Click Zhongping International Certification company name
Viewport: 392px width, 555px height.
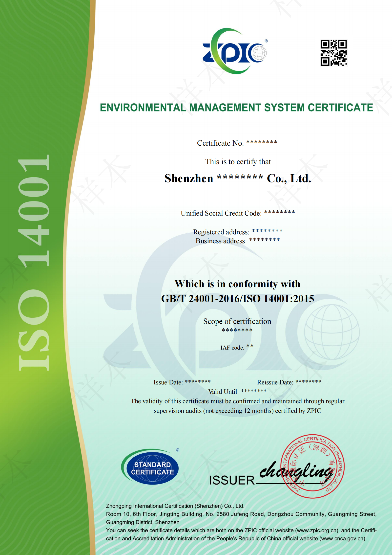pyautogui.click(x=175, y=506)
